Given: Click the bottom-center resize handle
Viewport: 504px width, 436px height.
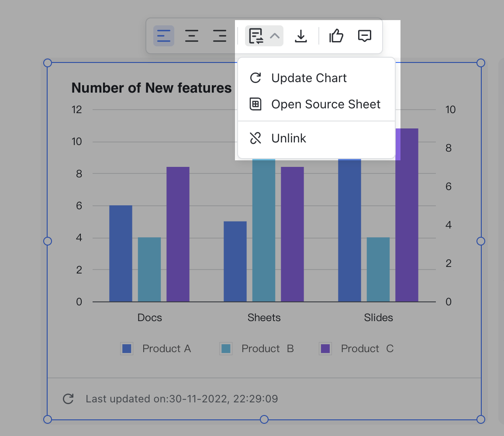Looking at the screenshot, I should (x=264, y=419).
